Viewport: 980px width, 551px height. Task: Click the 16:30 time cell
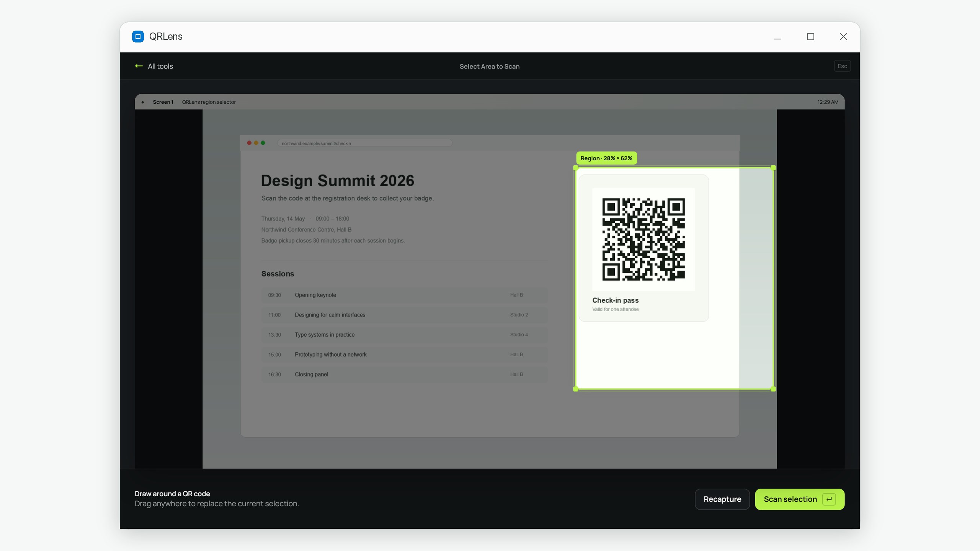point(274,375)
